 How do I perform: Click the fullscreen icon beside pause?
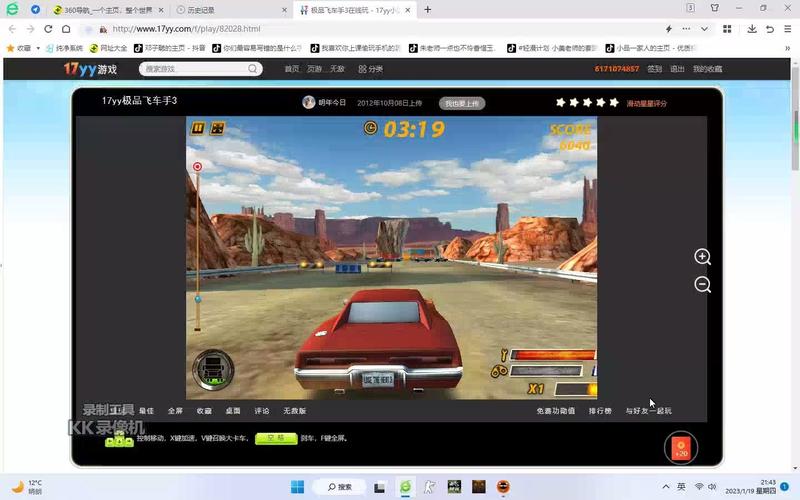pos(217,128)
